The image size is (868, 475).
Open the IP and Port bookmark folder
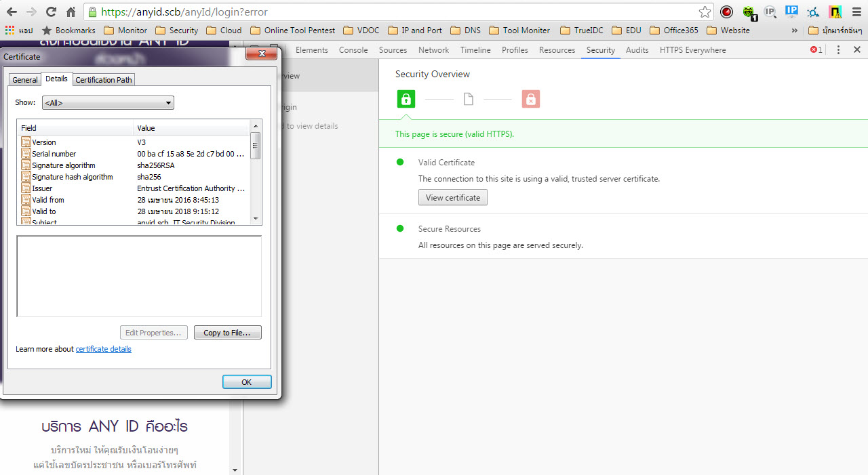coord(415,30)
